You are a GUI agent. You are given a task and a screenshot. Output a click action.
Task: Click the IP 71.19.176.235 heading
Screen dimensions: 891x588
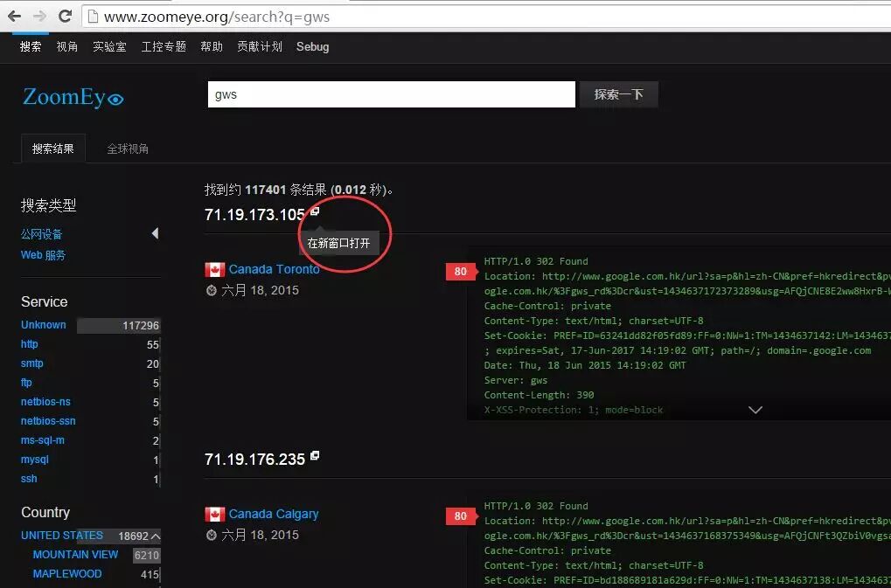(x=254, y=460)
